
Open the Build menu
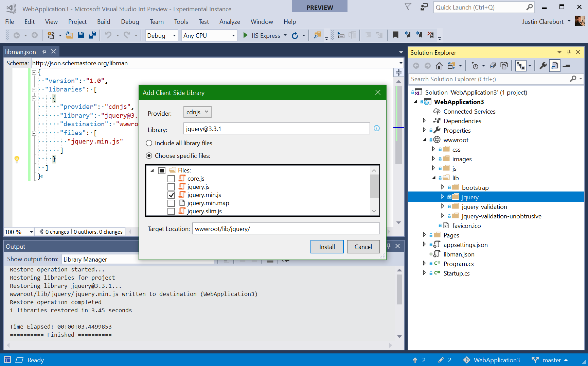[104, 21]
